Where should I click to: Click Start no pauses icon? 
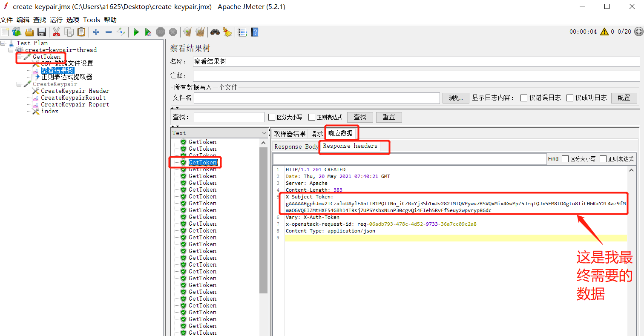click(x=148, y=32)
